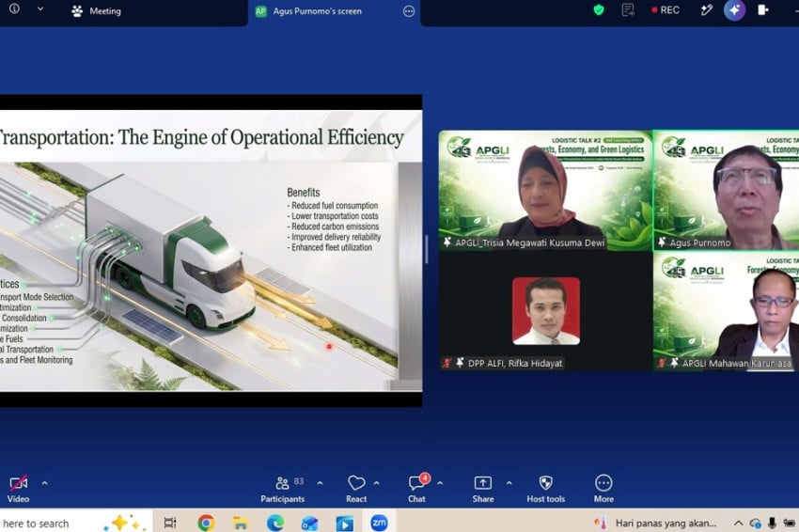Viewport: 799px width, 532px height.
Task: Click the REC recording indicator
Action: click(x=665, y=9)
